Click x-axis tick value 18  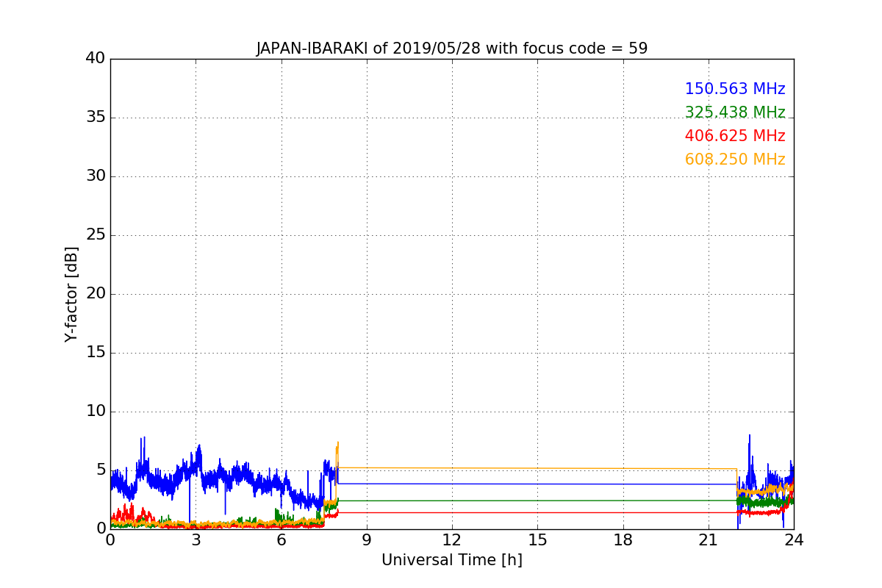coord(623,540)
